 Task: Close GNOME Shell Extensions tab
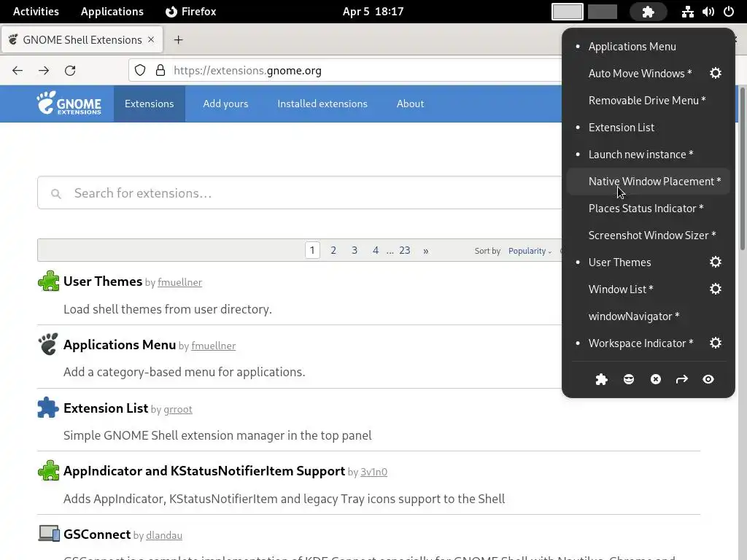point(151,39)
